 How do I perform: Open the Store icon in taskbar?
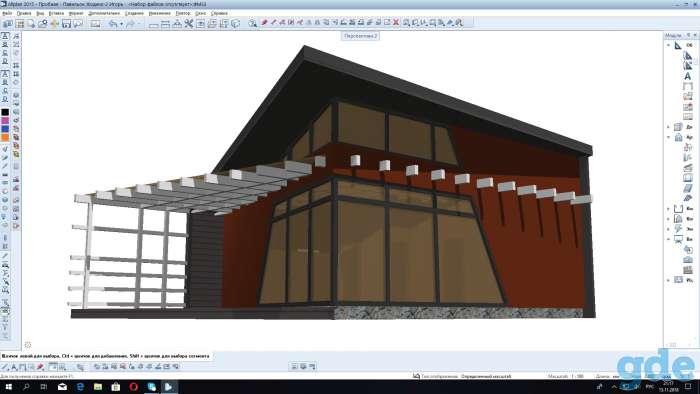pos(116,386)
